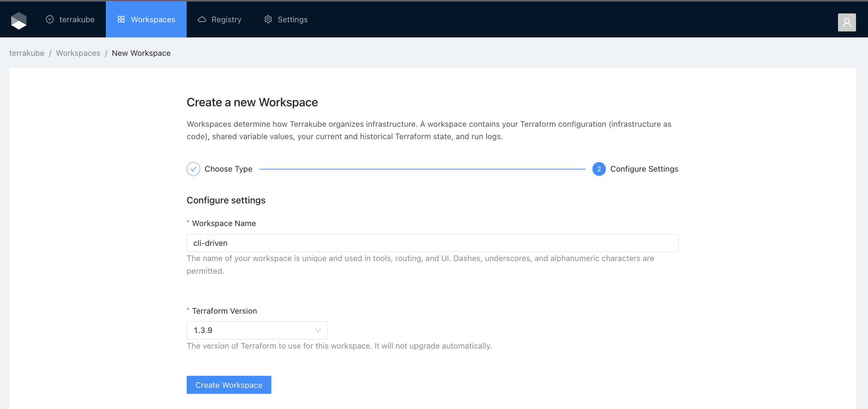This screenshot has height=409, width=868.
Task: Click the Choose Type checkmark step icon
Action: point(193,169)
